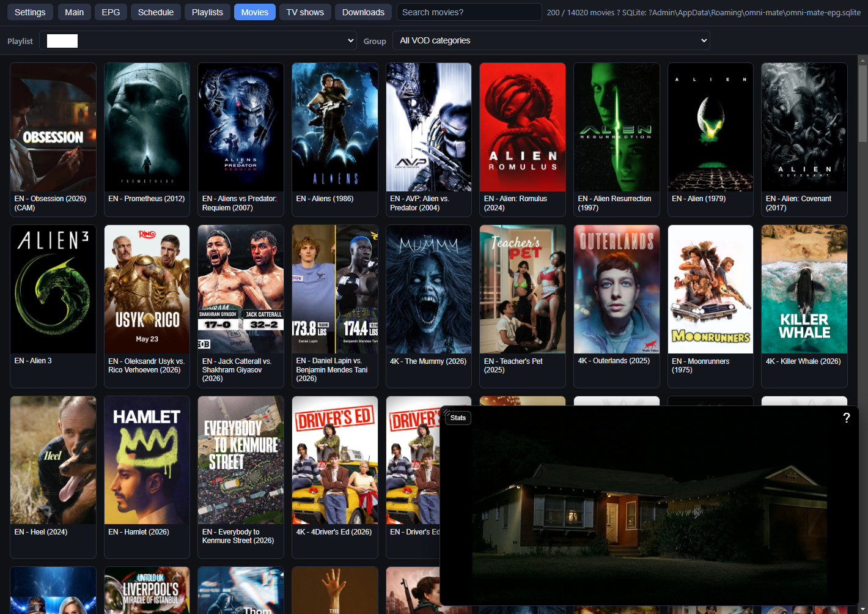
Task: Click the 'EN - Alien (1979)' title
Action: [699, 199]
